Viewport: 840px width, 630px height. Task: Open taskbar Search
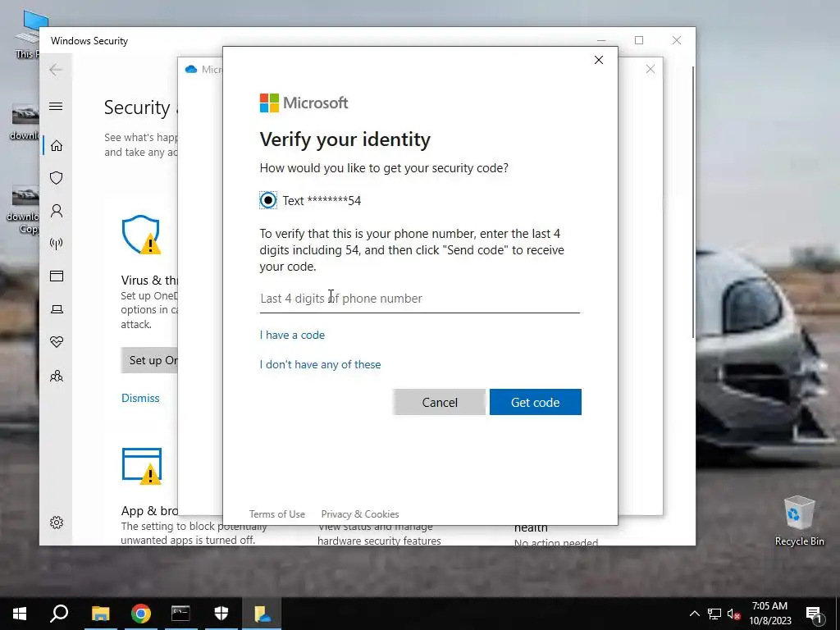(59, 614)
